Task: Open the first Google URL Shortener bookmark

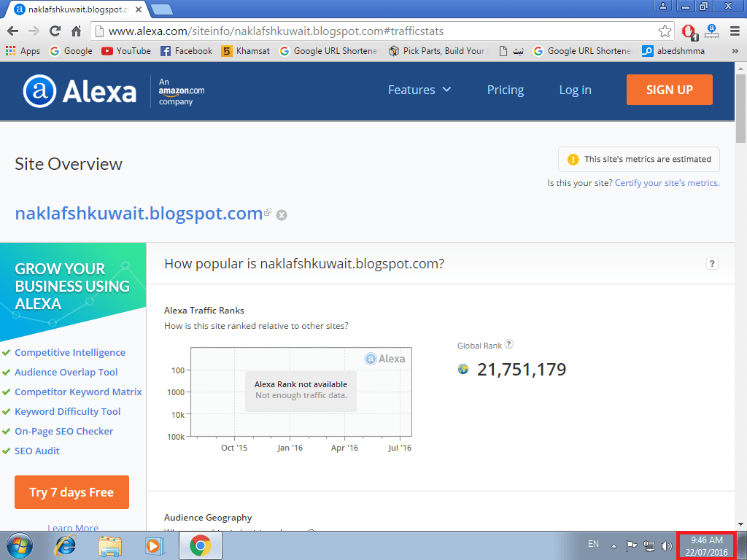Action: (x=329, y=51)
